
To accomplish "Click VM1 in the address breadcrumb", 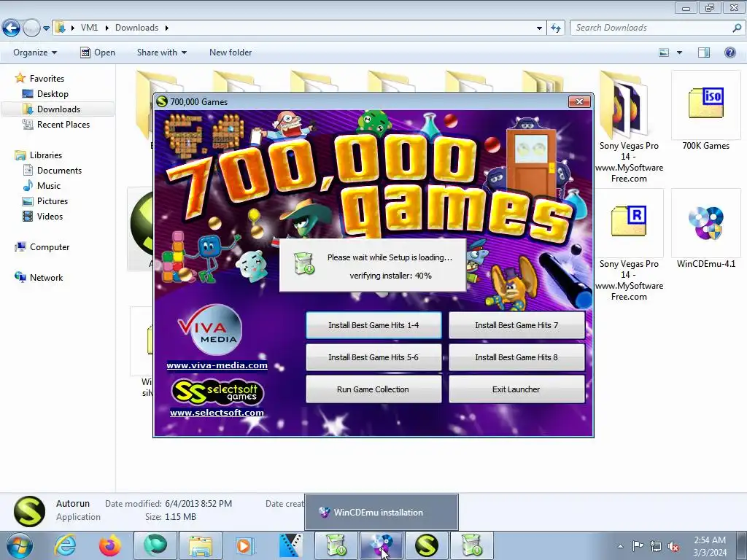I will [89, 28].
